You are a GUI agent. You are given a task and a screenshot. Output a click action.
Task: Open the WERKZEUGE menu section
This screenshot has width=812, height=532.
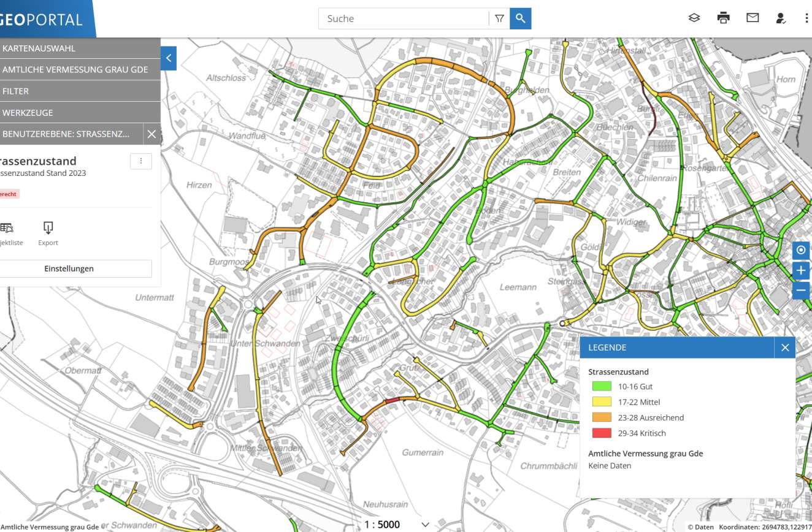tap(80, 113)
